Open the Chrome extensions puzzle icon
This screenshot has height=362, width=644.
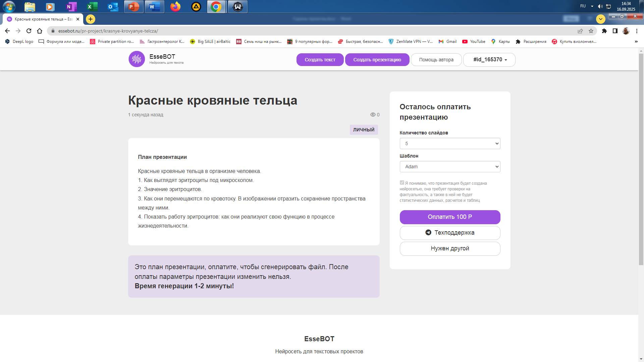coord(604,31)
